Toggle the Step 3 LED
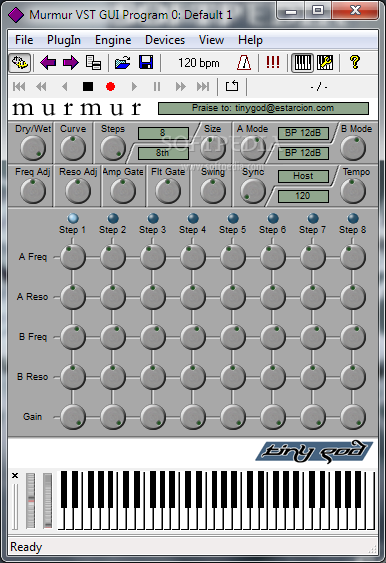The image size is (386, 563). [x=153, y=218]
